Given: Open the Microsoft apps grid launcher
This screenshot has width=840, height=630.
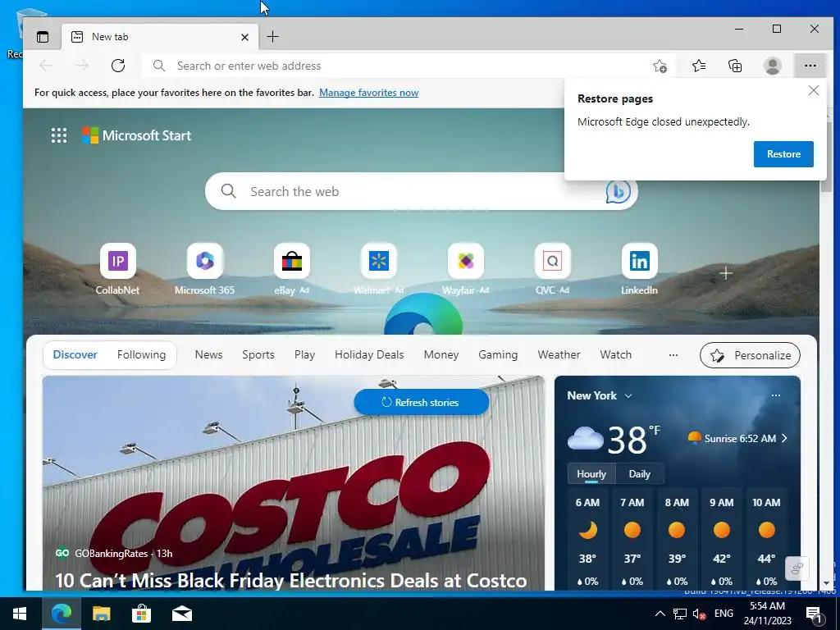Looking at the screenshot, I should click(x=59, y=135).
